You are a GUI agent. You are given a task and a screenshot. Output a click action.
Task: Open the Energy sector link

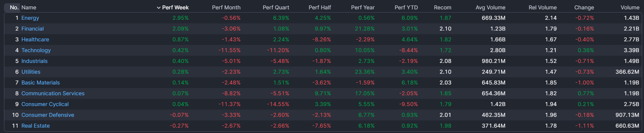[x=30, y=18]
